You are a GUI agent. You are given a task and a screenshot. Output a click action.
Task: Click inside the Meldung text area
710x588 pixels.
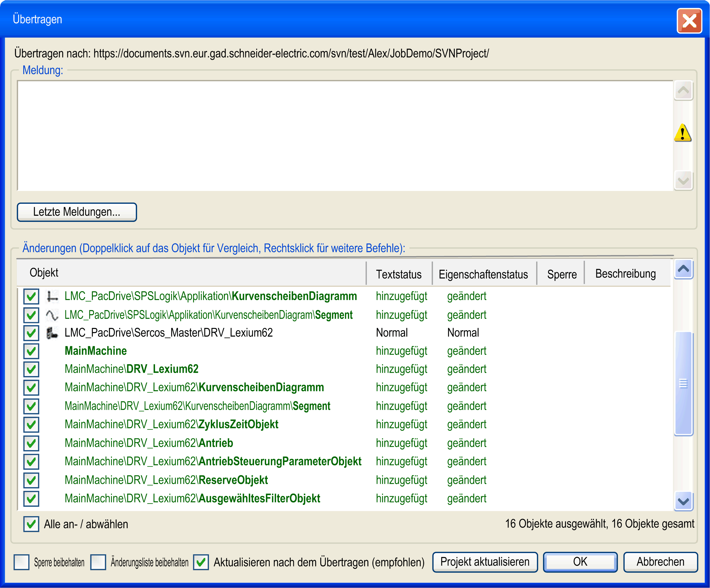[345, 135]
